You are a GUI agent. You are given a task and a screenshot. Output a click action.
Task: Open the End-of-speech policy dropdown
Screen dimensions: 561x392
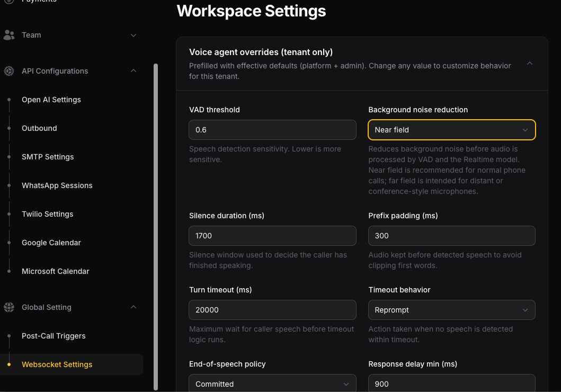click(272, 383)
